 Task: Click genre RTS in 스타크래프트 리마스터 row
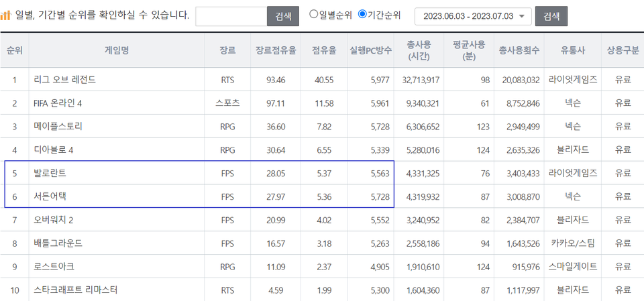227,291
